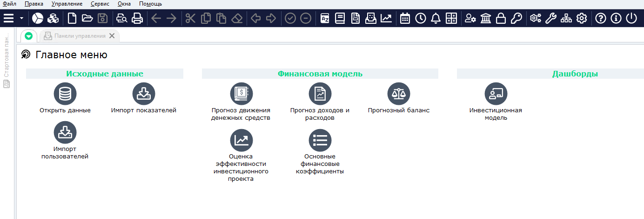Screen dimensions: 644x219
Task: Click the line chart toolbar icon
Action: pyautogui.click(x=386, y=18)
